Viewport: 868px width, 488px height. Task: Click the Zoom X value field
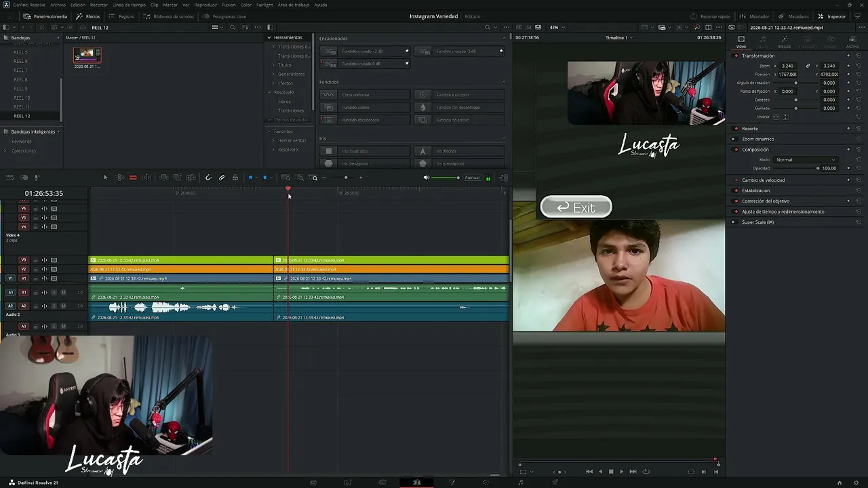[788, 66]
